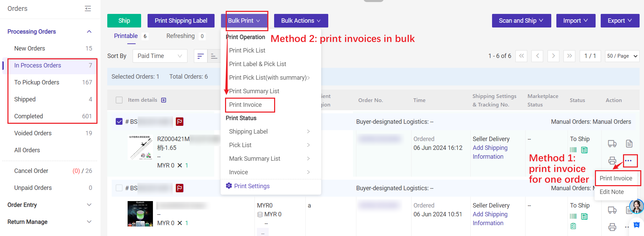Go to first page with double-left arrow
This screenshot has width=644, height=236.
point(521,56)
